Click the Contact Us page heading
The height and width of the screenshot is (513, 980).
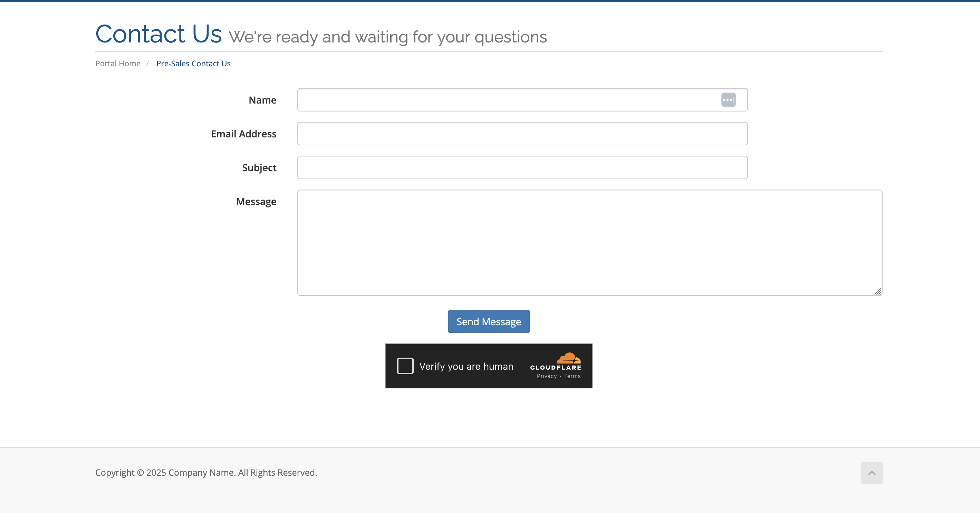[158, 34]
